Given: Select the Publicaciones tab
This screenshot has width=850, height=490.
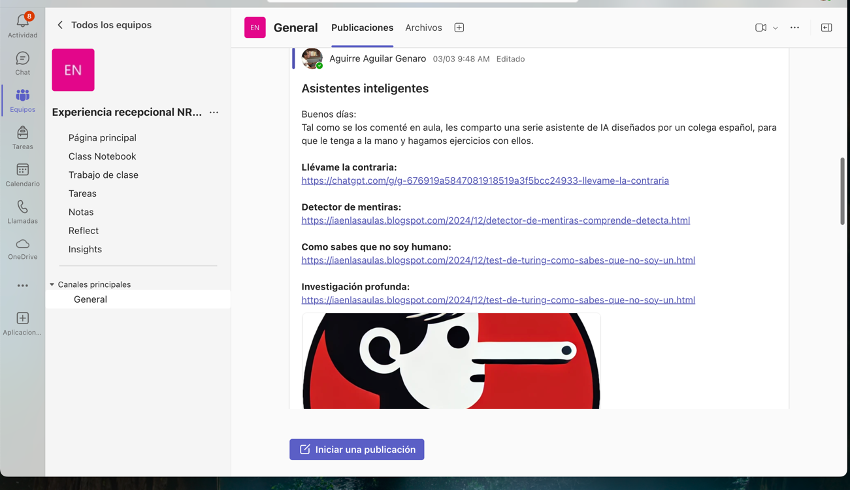Looking at the screenshot, I should tap(362, 28).
